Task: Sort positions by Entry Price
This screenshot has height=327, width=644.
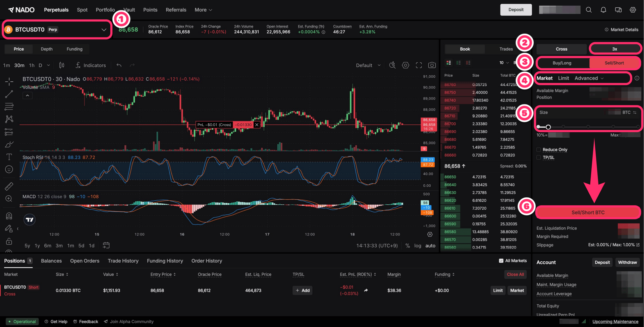Action: click(163, 274)
